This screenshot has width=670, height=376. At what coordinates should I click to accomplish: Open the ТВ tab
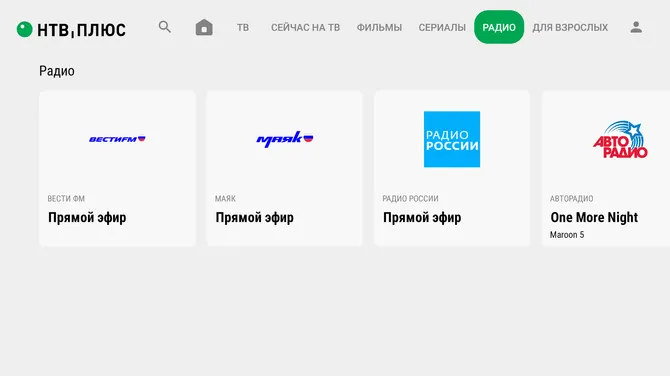pyautogui.click(x=243, y=27)
